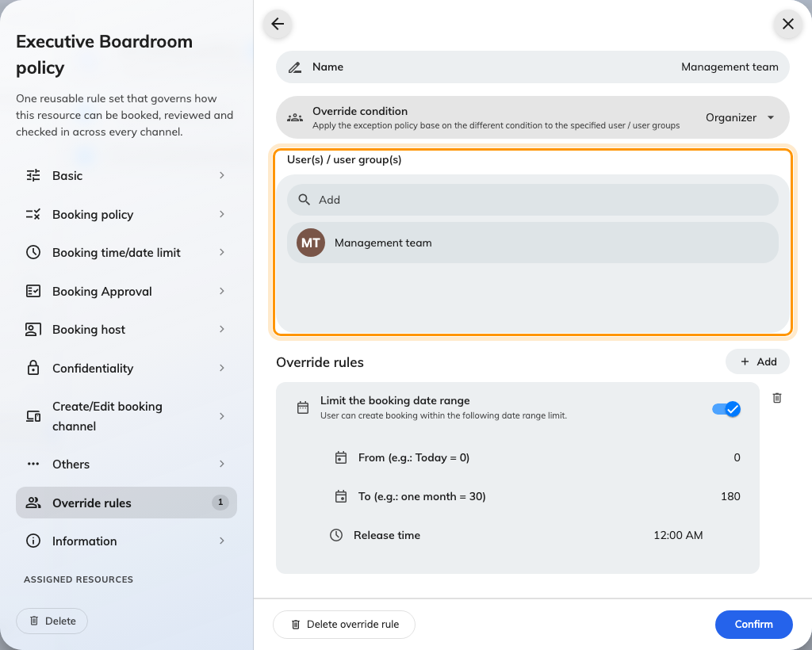Screen dimensions: 812x650
Task: Click the calendar icon for Limit the booking date range
Action: point(303,407)
